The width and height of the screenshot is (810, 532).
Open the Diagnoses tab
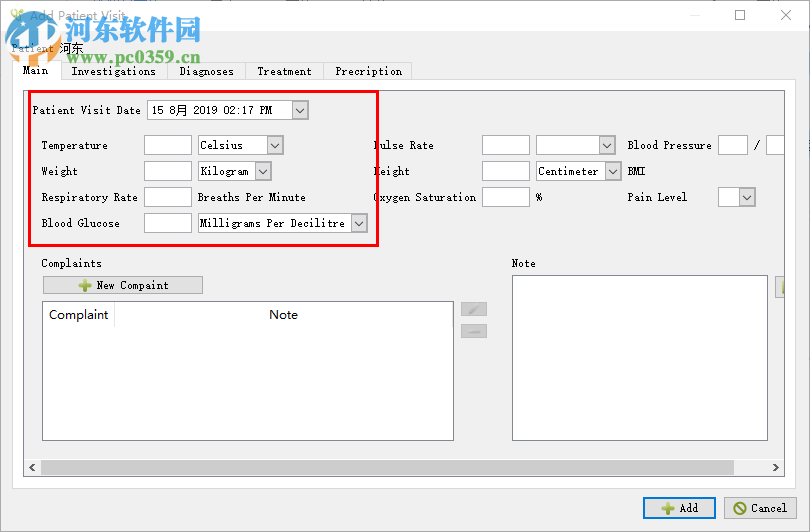tap(206, 71)
